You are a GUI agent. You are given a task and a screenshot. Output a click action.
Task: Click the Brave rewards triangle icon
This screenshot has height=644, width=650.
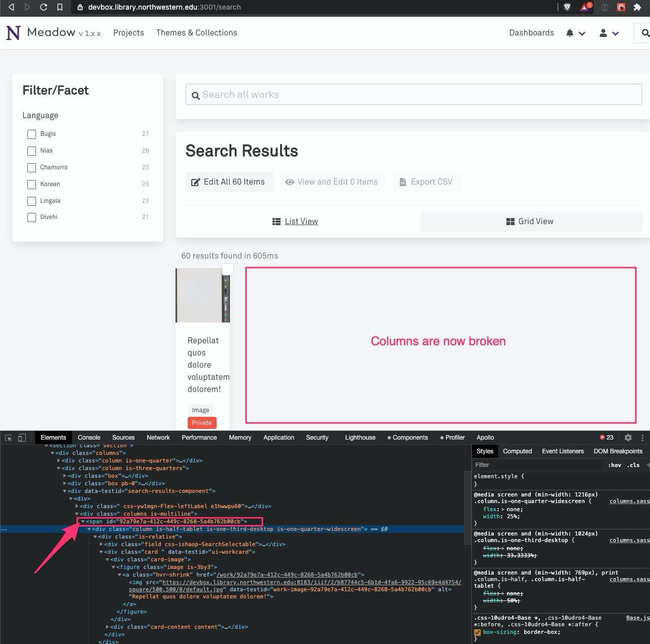(x=586, y=7)
